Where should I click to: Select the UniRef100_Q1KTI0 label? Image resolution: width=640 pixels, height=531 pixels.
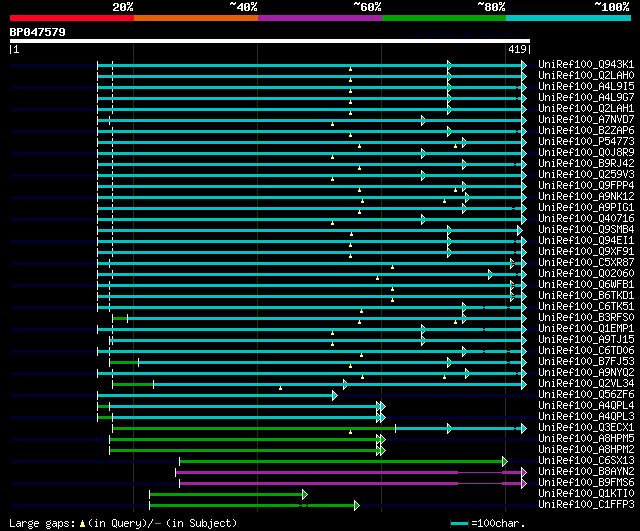tap(586, 494)
